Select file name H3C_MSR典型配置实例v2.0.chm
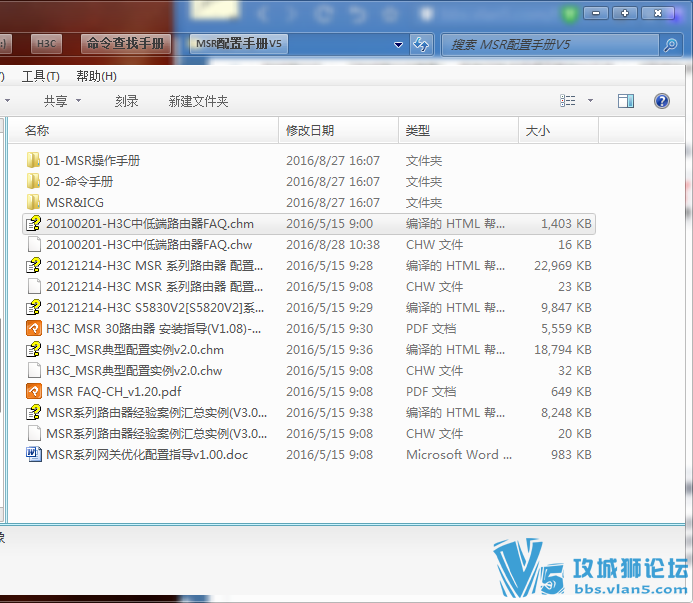Image resolution: width=693 pixels, height=603 pixels. click(x=135, y=350)
